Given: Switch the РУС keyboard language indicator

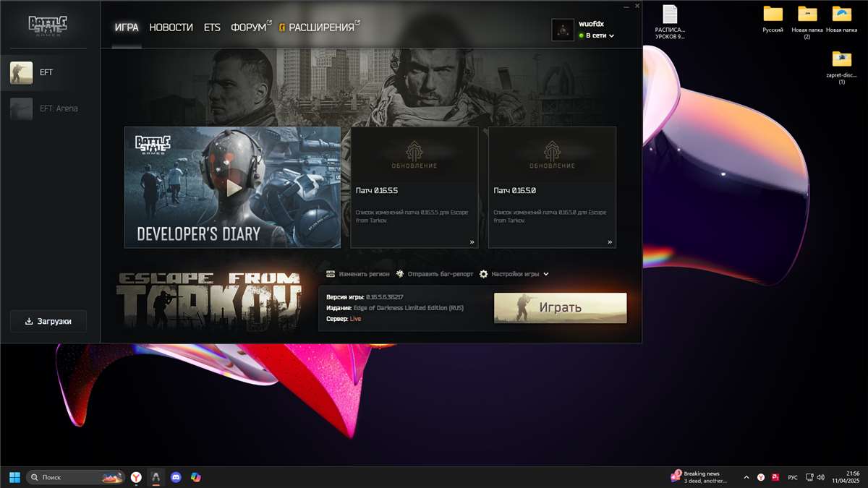Looking at the screenshot, I should pyautogui.click(x=792, y=477).
